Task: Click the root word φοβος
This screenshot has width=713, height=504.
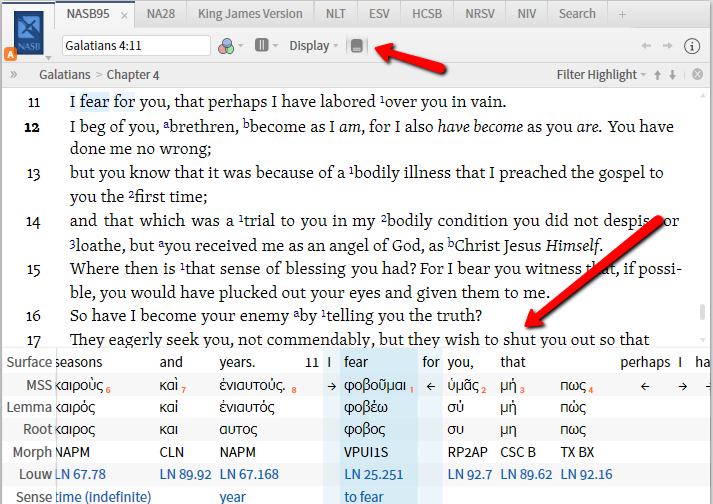Action: click(365, 430)
